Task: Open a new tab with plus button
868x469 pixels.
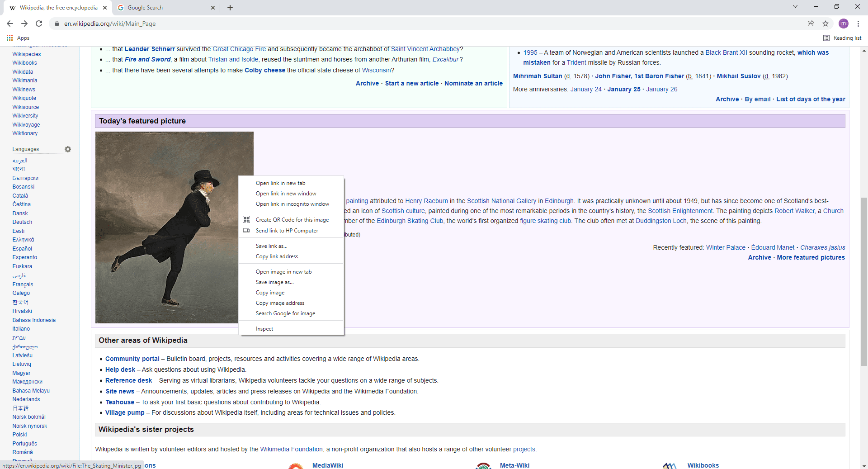Action: coord(230,8)
